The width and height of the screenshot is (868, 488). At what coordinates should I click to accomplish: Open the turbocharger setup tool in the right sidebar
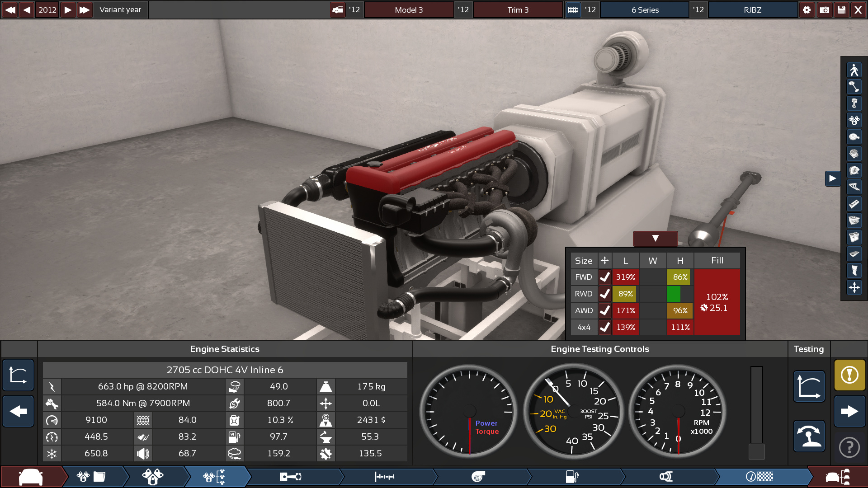(854, 170)
